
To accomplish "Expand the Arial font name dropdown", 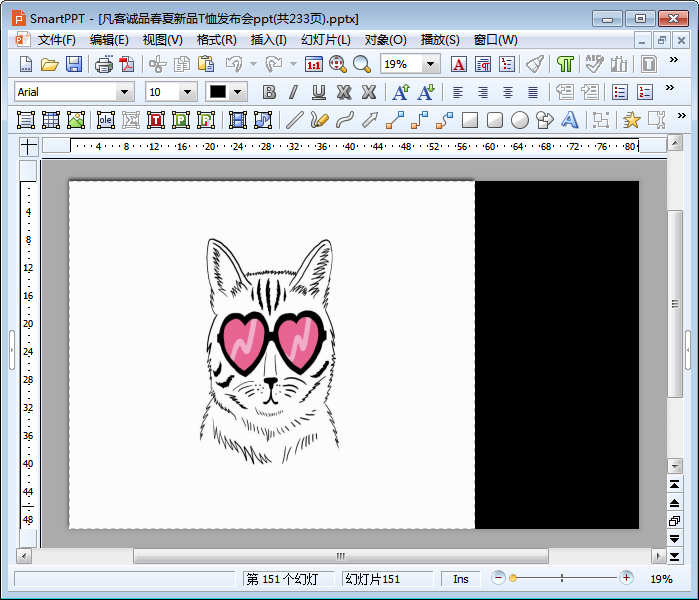I will pyautogui.click(x=125, y=92).
